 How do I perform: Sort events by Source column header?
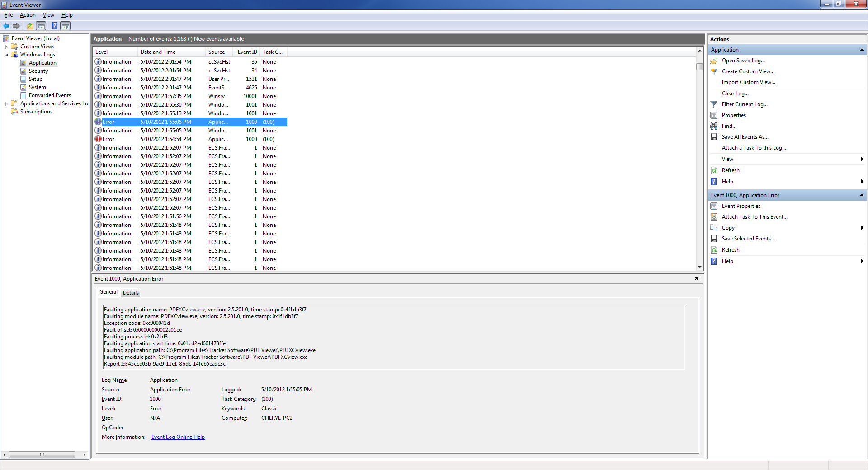point(219,52)
